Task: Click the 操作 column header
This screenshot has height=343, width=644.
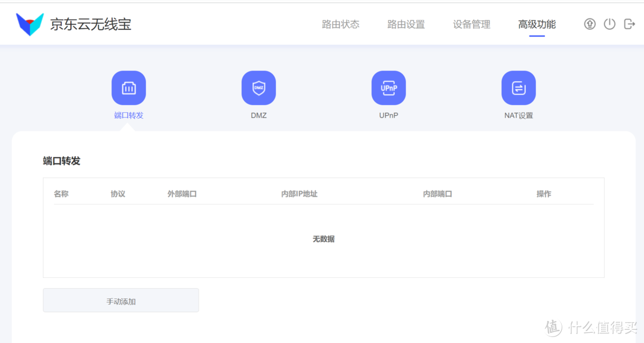Action: (544, 194)
